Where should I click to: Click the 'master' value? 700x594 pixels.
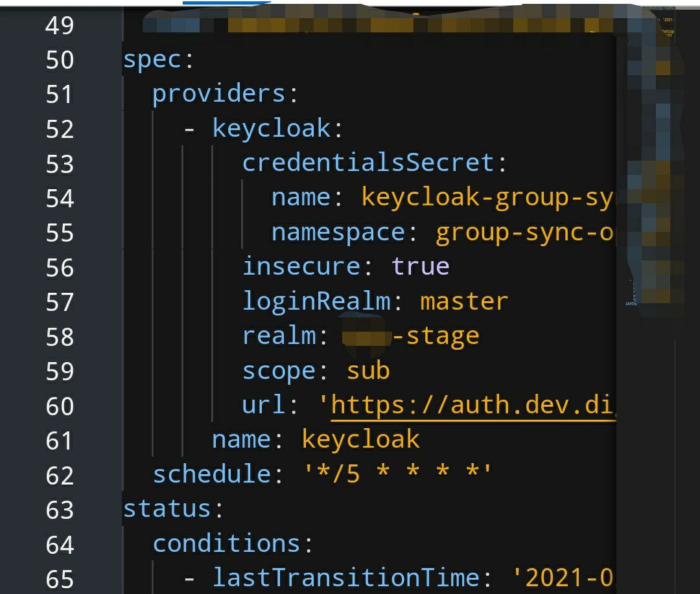464,302
